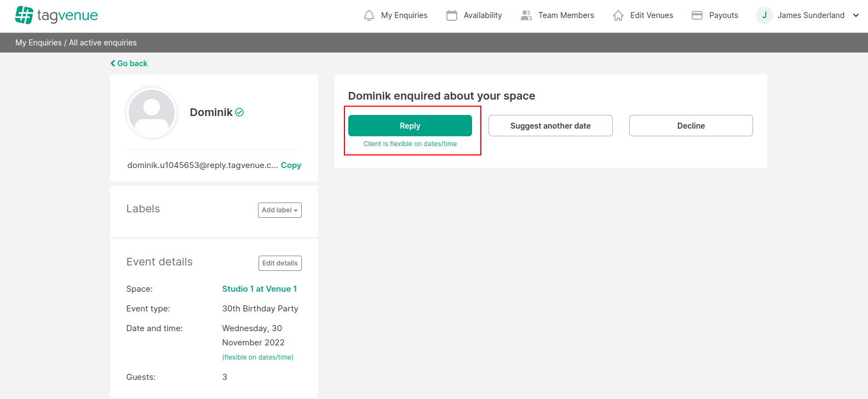Open Team Members in the top navigation
Screen dimensions: 868x399
566,15
